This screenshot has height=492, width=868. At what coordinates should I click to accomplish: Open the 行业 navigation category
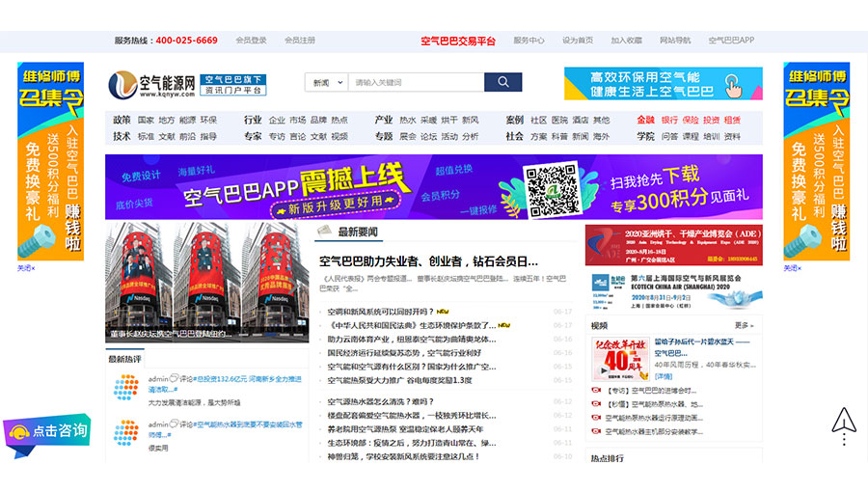click(x=253, y=120)
